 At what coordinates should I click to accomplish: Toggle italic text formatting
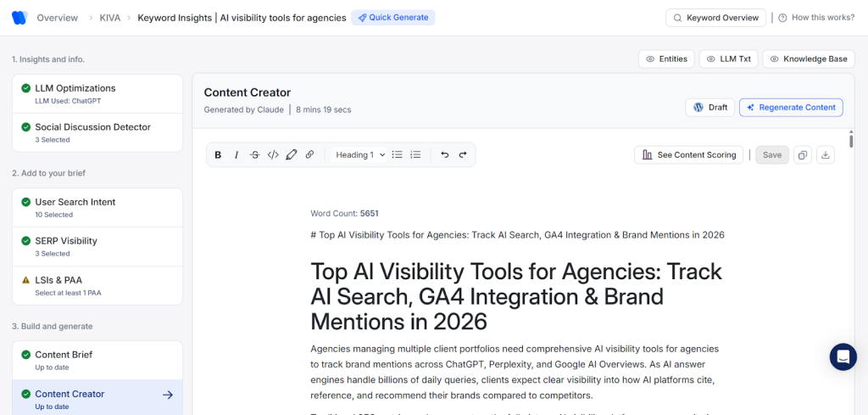click(x=236, y=155)
